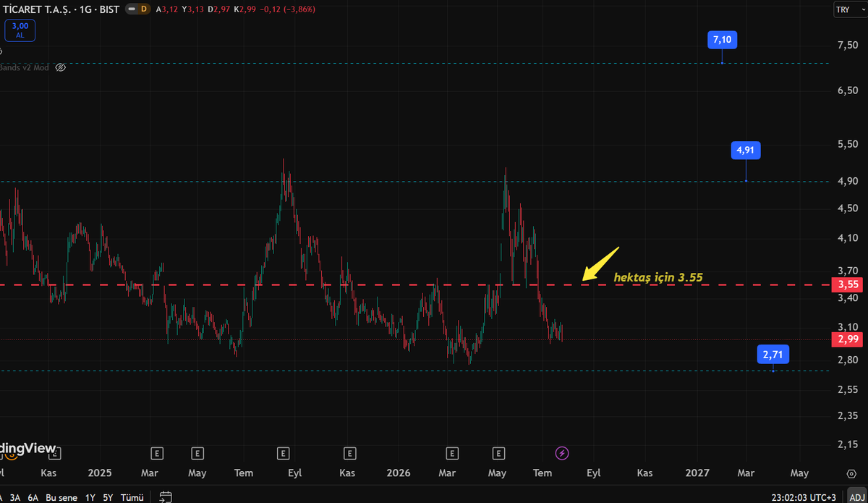This screenshot has height=503, width=868.
Task: Open chart settings gear icon
Action: point(851,473)
